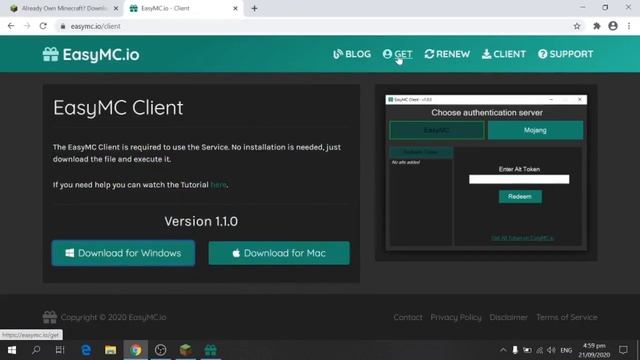Screen dimensions: 640x360
Task: Open the Chrome profile avatar
Action: [x=613, y=26]
